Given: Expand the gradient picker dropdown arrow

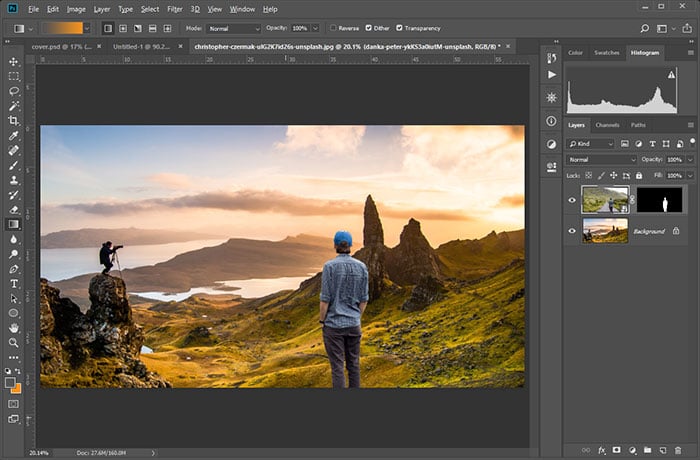Looking at the screenshot, I should [87, 29].
